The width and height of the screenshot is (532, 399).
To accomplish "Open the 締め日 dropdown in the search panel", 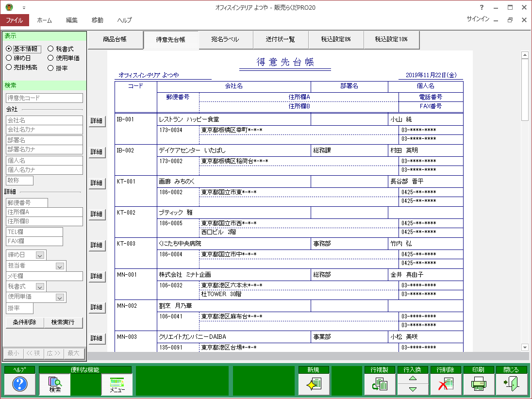I will [x=40, y=255].
